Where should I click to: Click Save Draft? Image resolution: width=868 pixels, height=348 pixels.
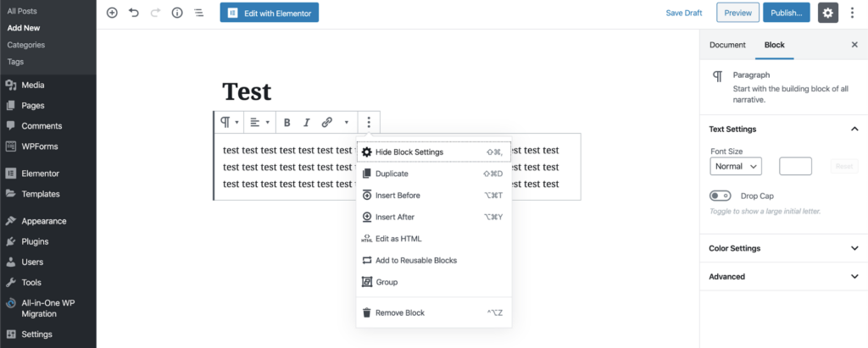684,13
